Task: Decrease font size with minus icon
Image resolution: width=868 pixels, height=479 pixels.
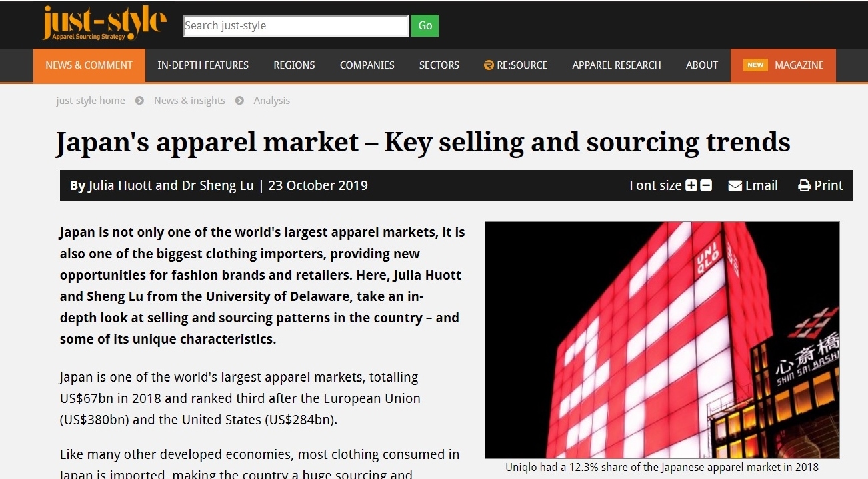Action: [x=706, y=186]
